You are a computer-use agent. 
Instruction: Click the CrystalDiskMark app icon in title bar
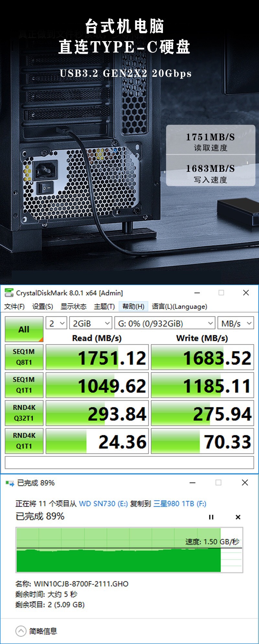pyautogui.click(x=9, y=293)
